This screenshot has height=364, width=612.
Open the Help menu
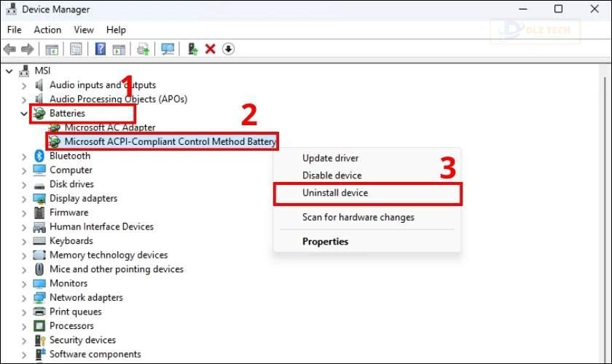[x=116, y=30]
